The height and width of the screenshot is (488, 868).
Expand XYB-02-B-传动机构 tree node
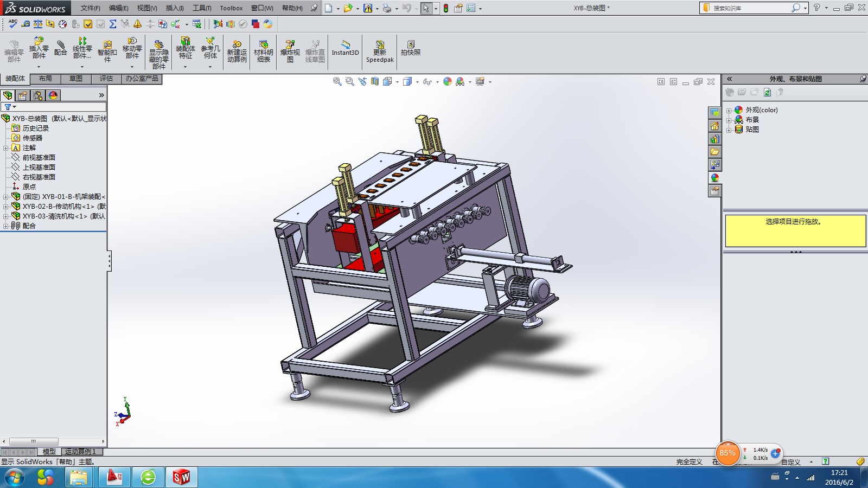coord(6,207)
